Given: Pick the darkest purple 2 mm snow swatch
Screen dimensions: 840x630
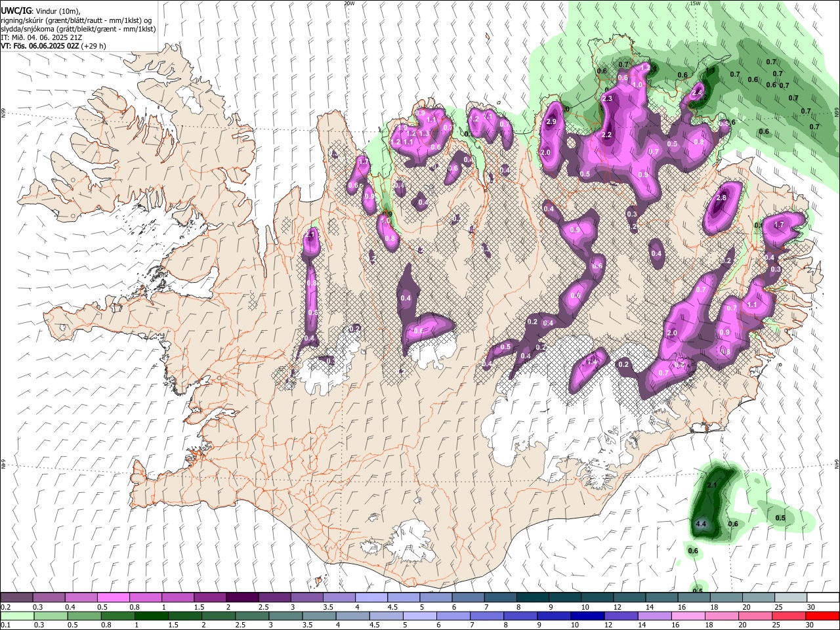Looking at the screenshot, I should pyautogui.click(x=241, y=598).
